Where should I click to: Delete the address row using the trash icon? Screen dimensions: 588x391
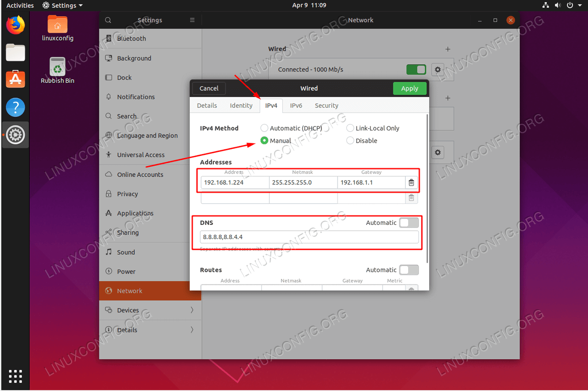(411, 182)
